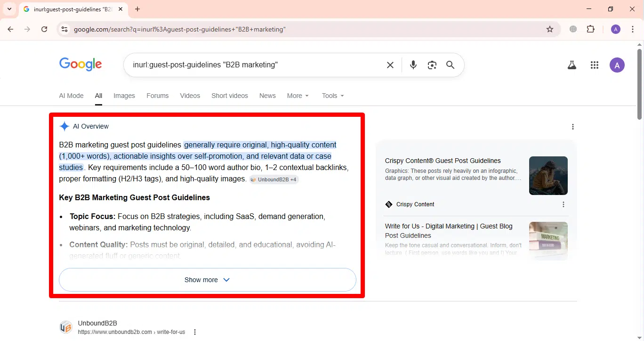
Task: Select the All results tab
Action: pyautogui.click(x=98, y=96)
